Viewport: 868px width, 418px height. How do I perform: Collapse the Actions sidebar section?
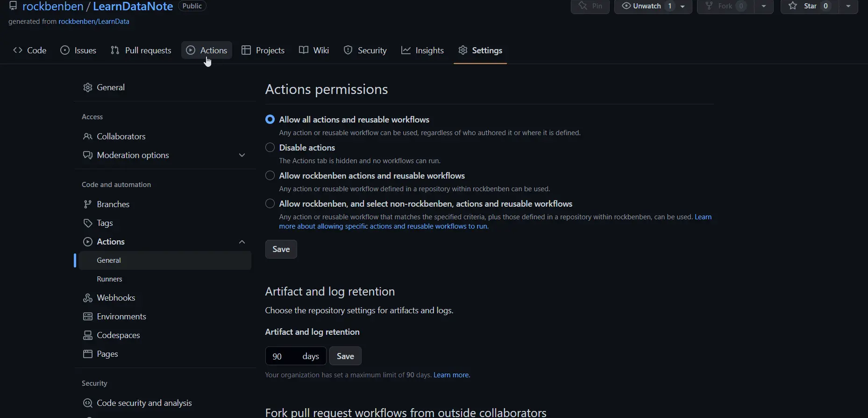pyautogui.click(x=242, y=242)
